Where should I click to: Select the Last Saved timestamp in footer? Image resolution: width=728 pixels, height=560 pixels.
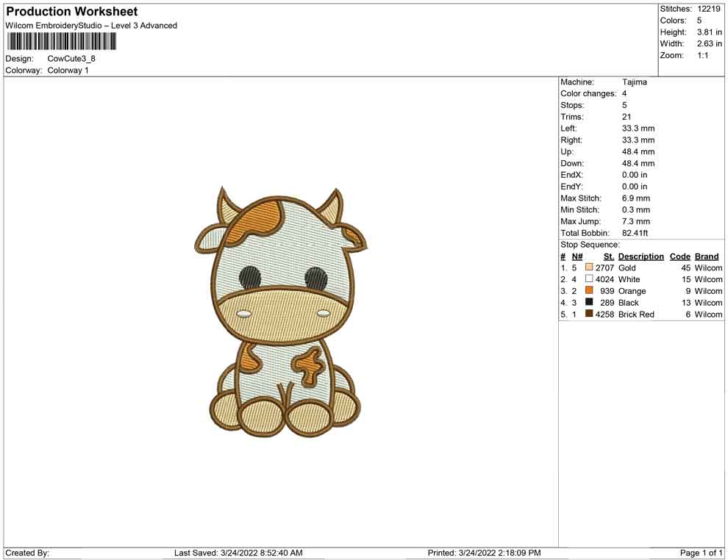click(238, 553)
